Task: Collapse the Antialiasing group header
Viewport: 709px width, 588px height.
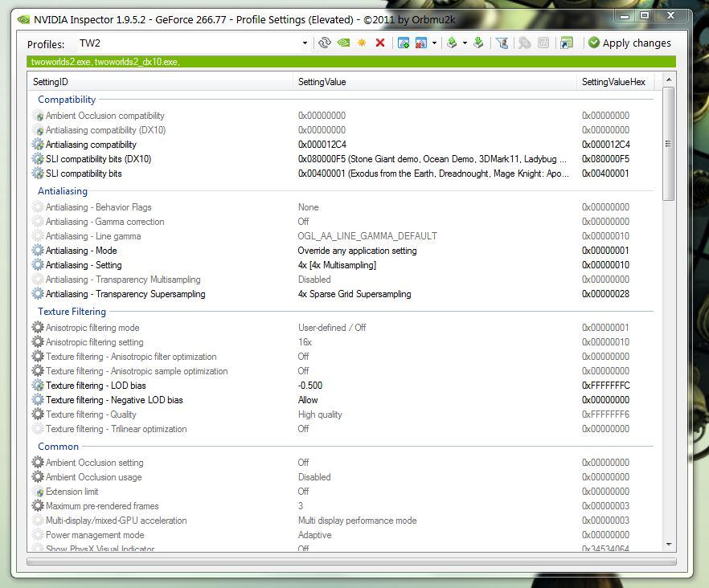Action: pyautogui.click(x=63, y=191)
